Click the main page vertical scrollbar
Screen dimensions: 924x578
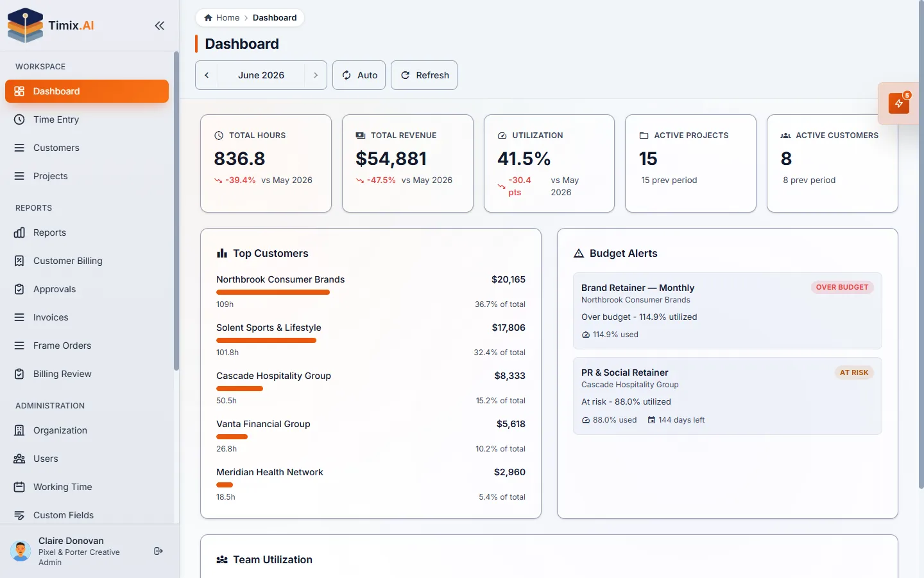921,244
